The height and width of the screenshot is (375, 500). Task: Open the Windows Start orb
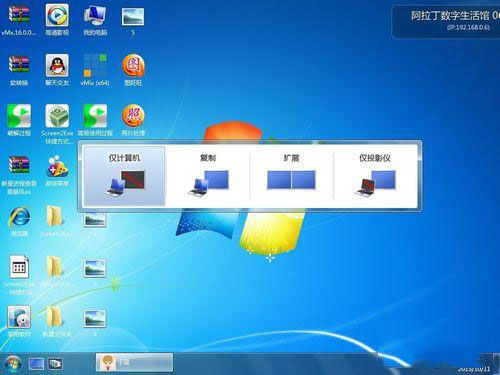point(13,363)
